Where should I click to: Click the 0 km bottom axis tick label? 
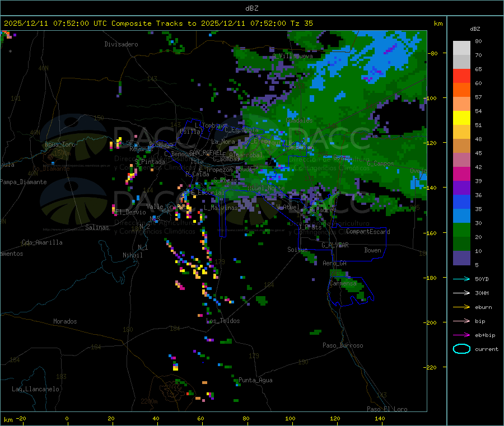pos(67,418)
